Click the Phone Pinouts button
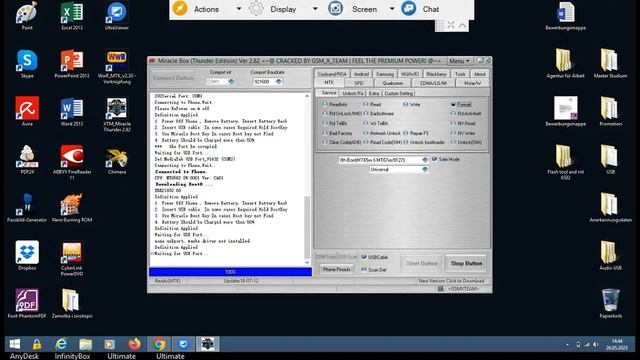 [x=336, y=269]
